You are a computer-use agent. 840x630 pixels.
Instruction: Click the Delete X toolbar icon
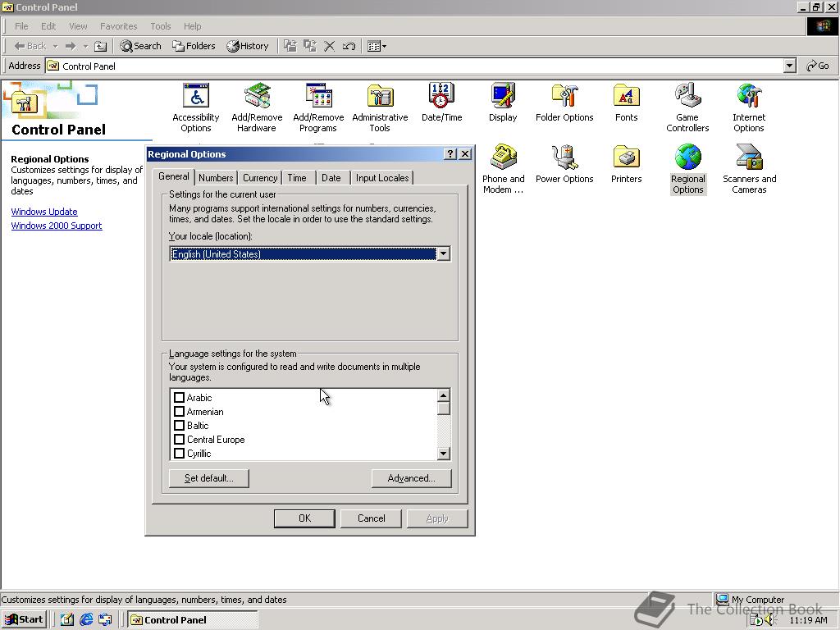tap(330, 46)
